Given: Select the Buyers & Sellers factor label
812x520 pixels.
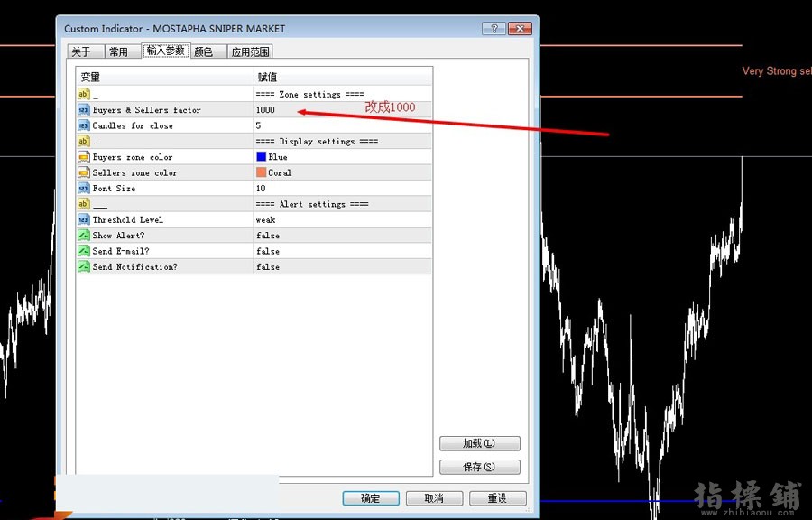Looking at the screenshot, I should pos(146,110).
